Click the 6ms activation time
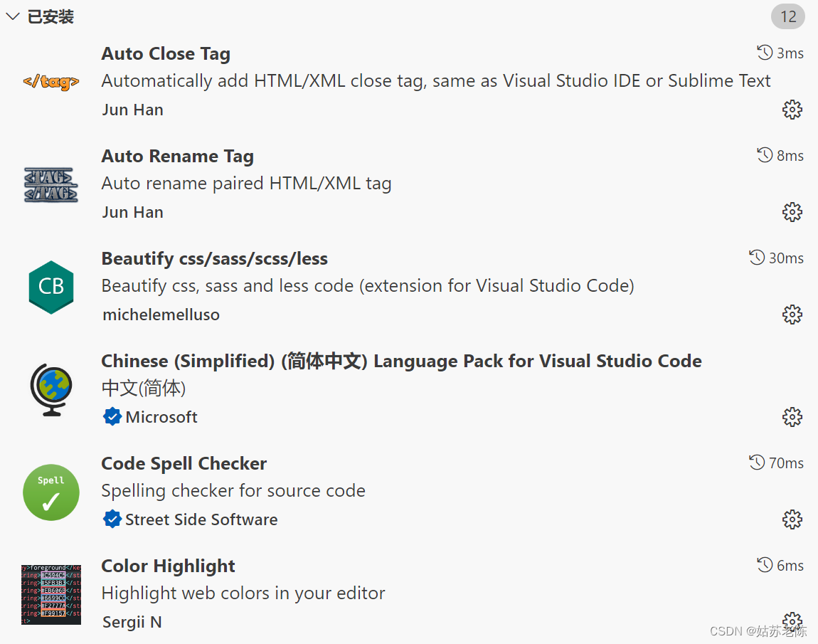This screenshot has width=818, height=644. (x=790, y=565)
